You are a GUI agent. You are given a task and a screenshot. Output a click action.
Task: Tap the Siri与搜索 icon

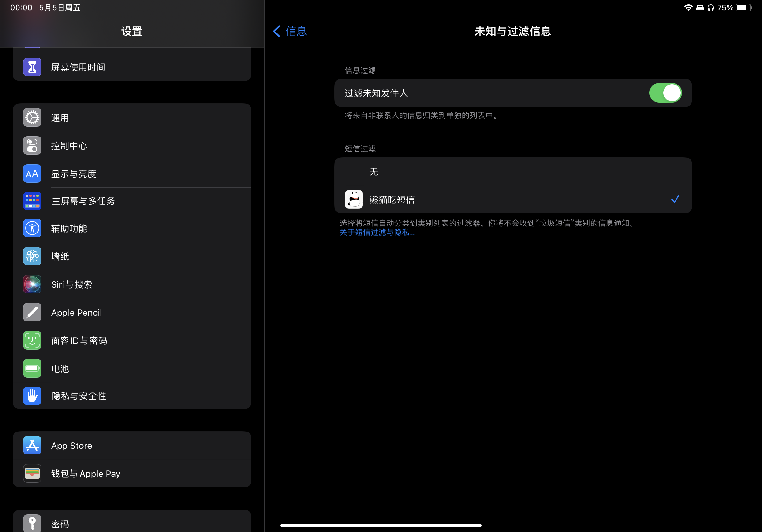point(32,284)
